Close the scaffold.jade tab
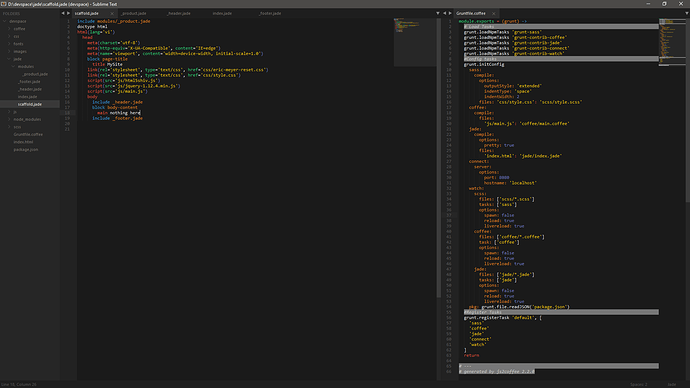The image size is (690, 388). click(x=112, y=14)
